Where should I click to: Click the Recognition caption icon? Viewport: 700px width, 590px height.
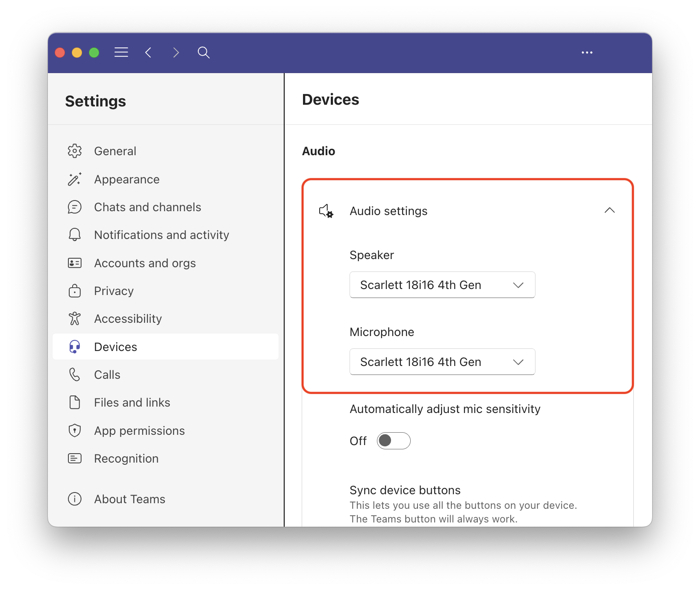[x=75, y=458]
